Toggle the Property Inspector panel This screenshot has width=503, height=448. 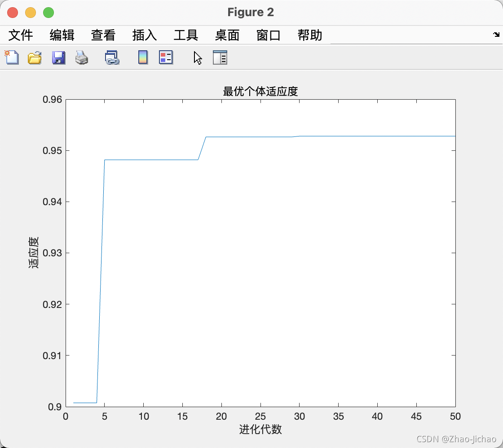(220, 57)
